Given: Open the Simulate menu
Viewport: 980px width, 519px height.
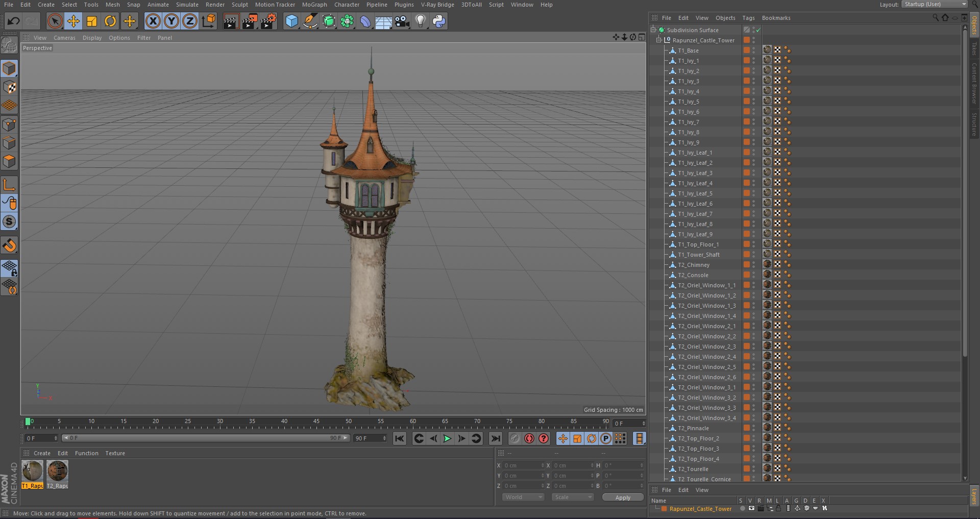Looking at the screenshot, I should (187, 5).
